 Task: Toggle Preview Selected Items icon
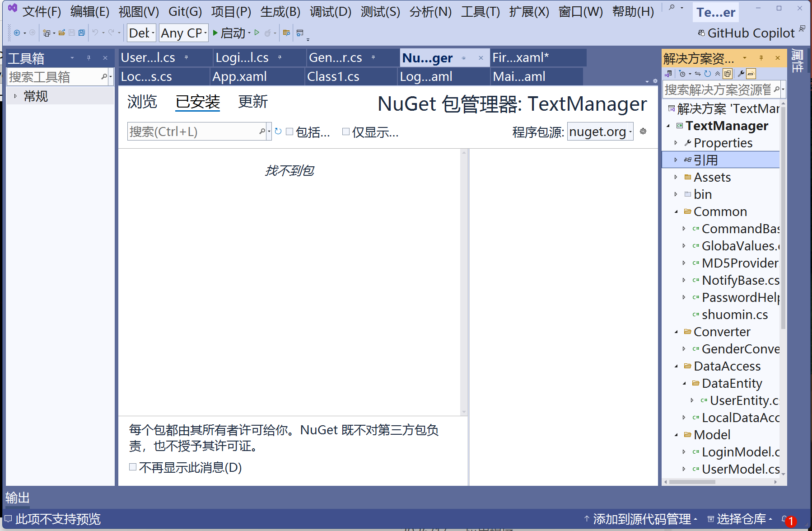751,74
